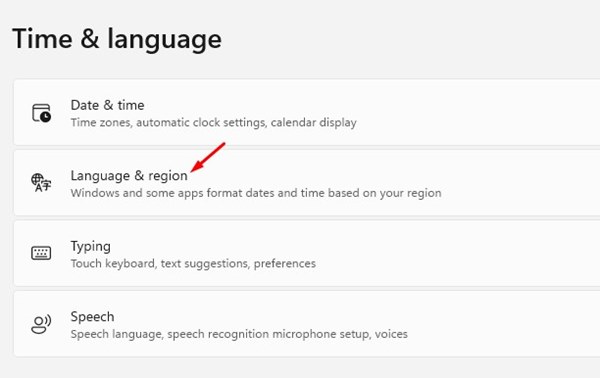Viewport: 600px width, 378px height.
Task: Click 'Time zones, automatic clock settings' description
Action: pyautogui.click(x=168, y=123)
